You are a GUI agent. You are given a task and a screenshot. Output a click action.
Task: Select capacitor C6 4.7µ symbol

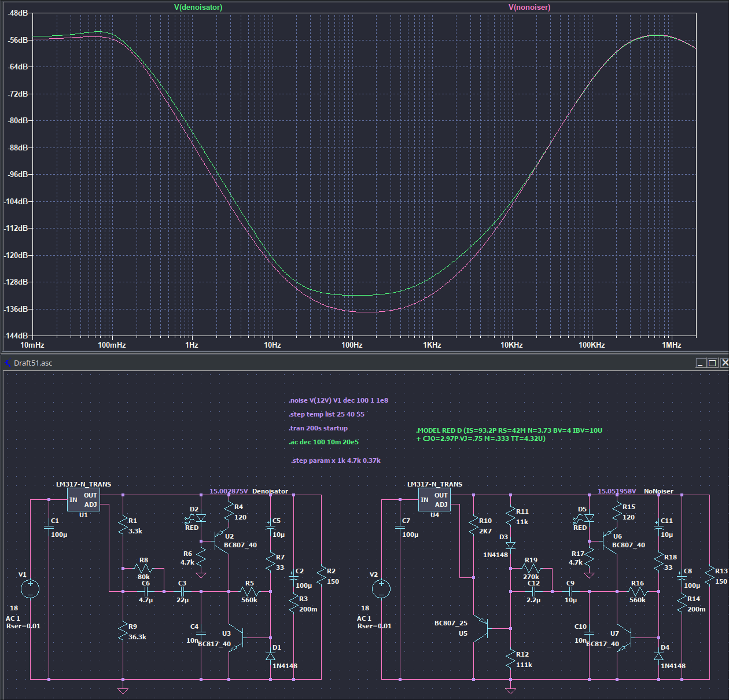click(x=146, y=591)
